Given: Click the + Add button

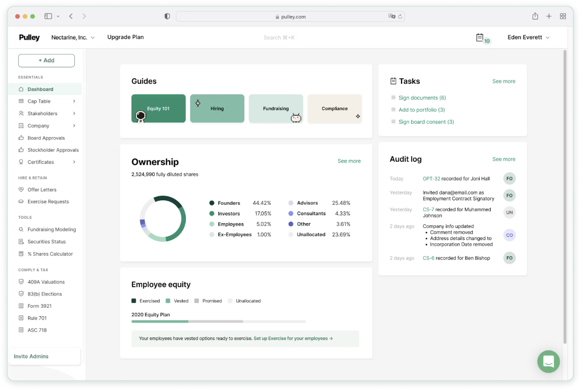Looking at the screenshot, I should tap(46, 60).
